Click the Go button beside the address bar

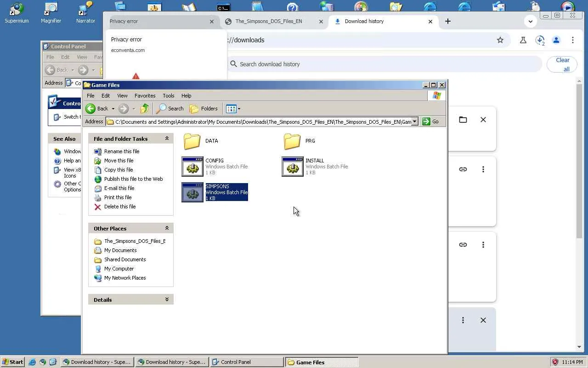pyautogui.click(x=431, y=121)
